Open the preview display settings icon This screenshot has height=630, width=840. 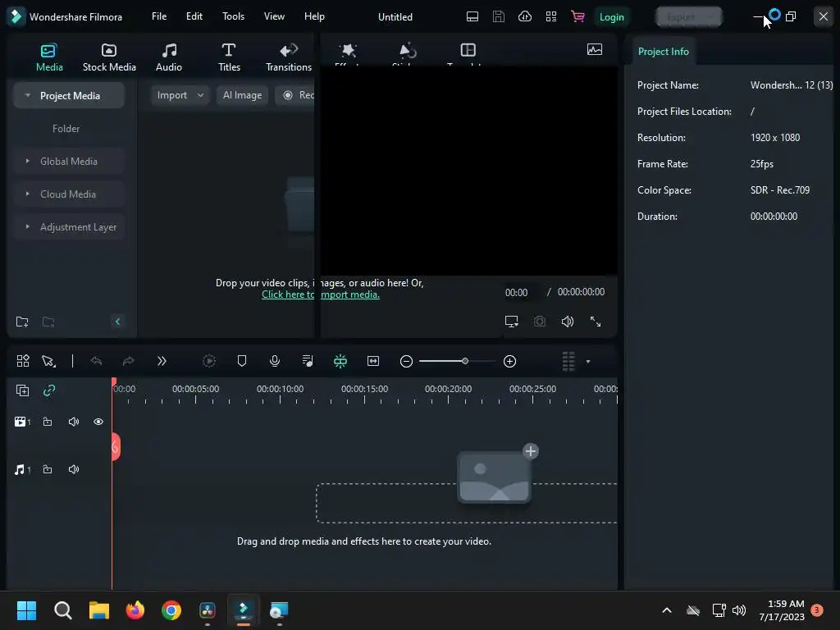click(512, 322)
